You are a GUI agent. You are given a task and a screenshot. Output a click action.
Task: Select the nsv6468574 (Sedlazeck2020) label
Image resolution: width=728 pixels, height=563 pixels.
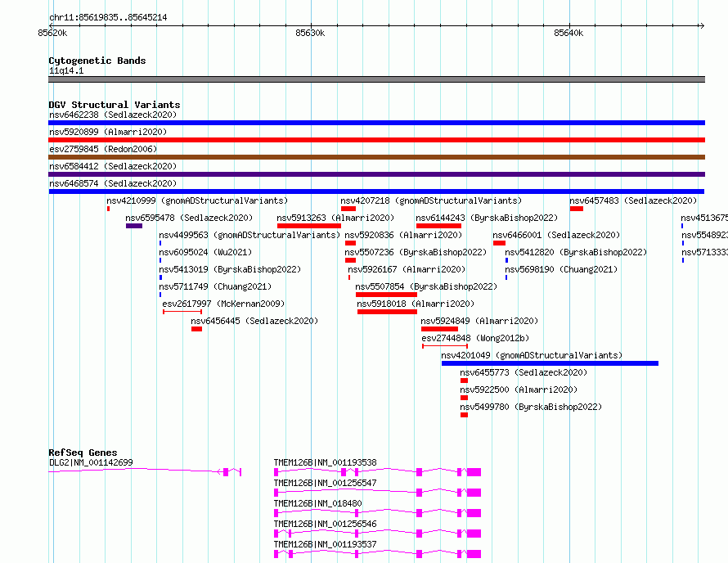(x=113, y=183)
